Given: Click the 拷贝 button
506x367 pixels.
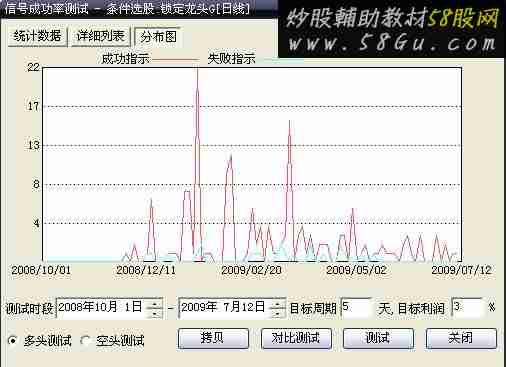Looking at the screenshot, I should [x=213, y=338].
